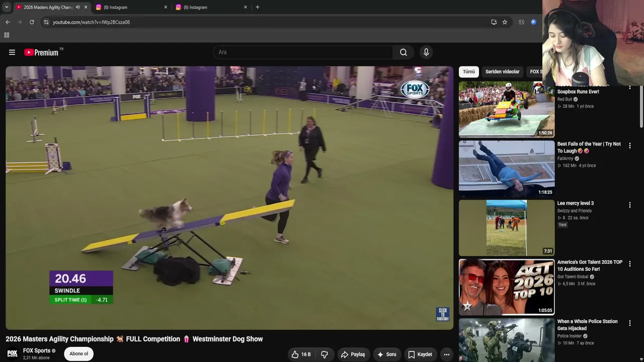Go back with the browser back arrow
Screen dimensions: 644x362
click(x=8, y=22)
